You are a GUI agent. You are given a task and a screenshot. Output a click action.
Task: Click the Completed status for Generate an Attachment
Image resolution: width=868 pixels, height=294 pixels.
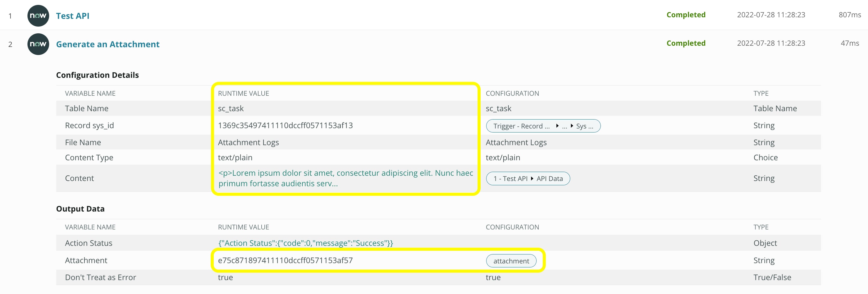point(686,43)
